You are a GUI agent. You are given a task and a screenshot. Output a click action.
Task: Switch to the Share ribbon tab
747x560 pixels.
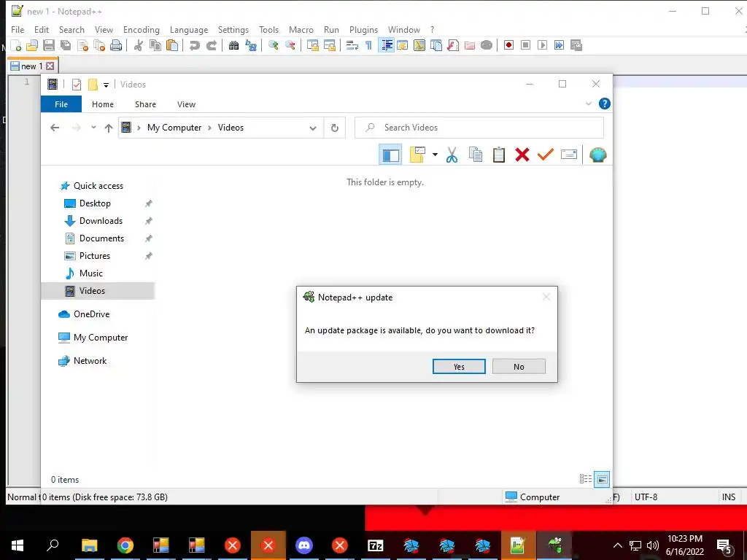[145, 104]
